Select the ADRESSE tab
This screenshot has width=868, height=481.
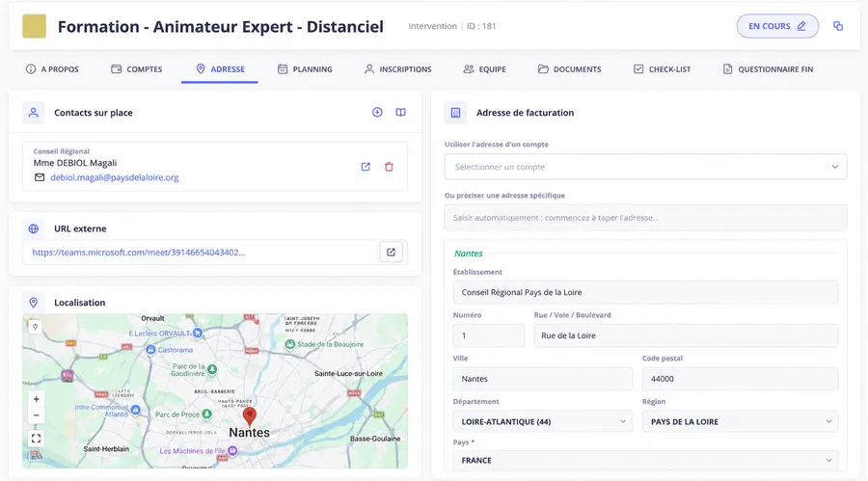[220, 69]
